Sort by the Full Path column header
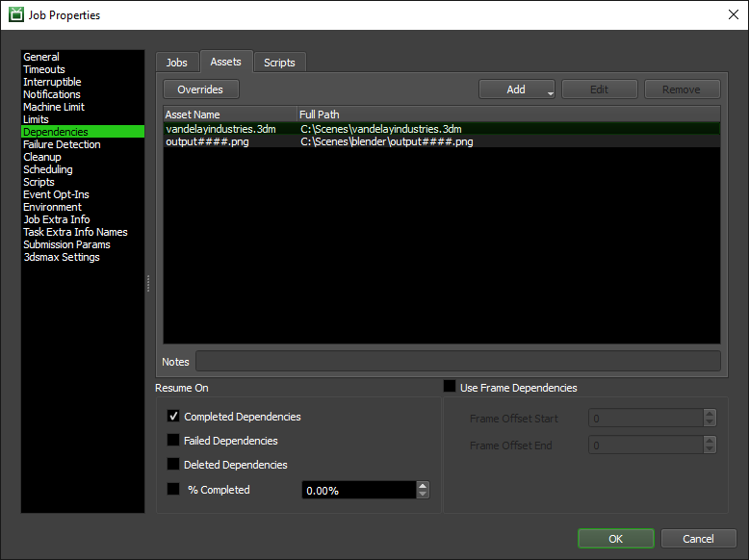The width and height of the screenshot is (749, 560). pos(507,115)
